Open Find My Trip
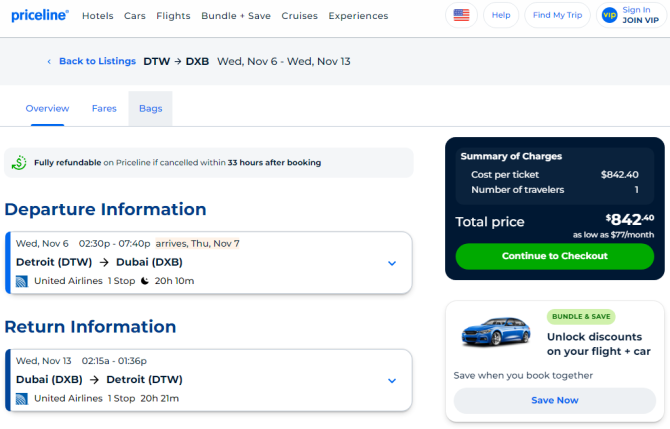This screenshot has height=429, width=670. point(557,15)
